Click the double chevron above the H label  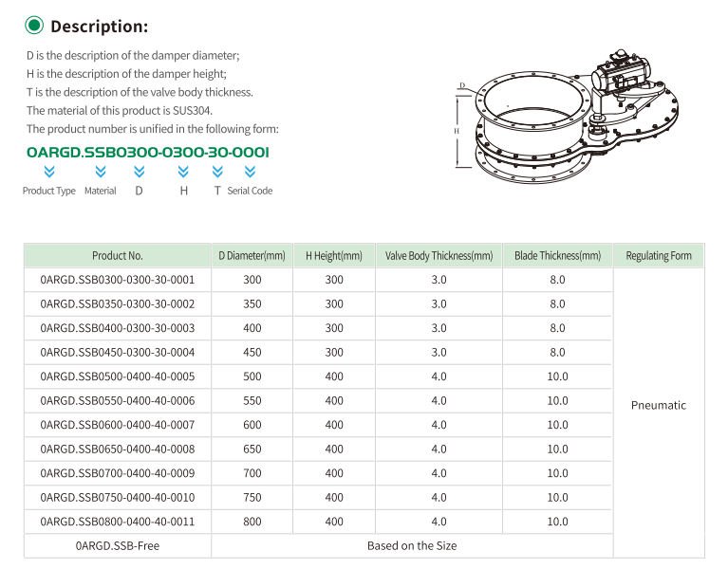(x=184, y=172)
